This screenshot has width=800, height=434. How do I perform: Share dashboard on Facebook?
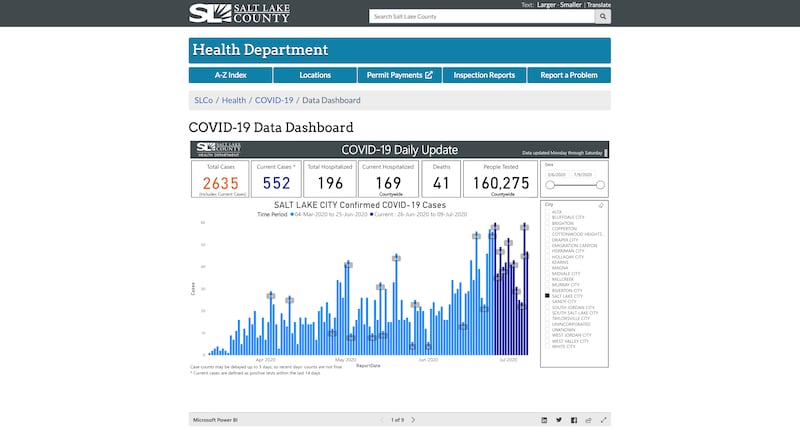[x=574, y=420]
